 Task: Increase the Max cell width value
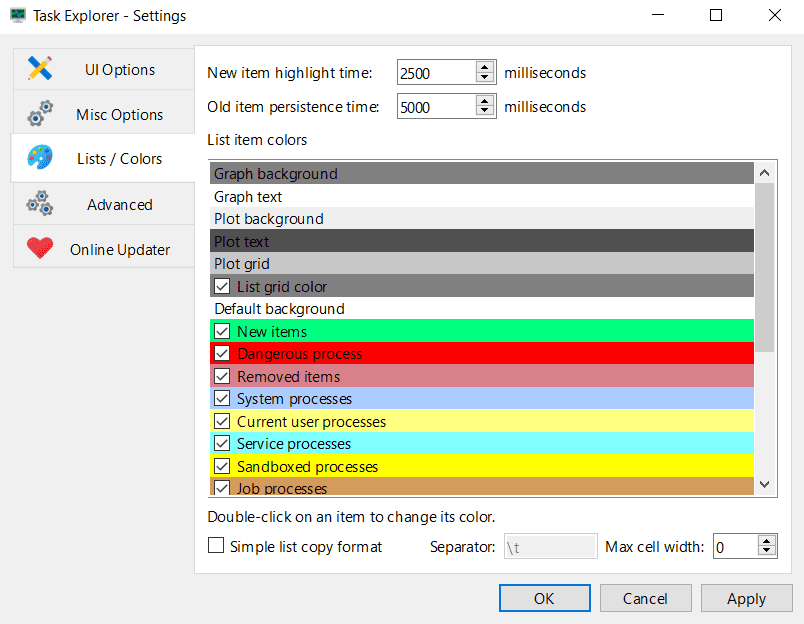pos(767,541)
